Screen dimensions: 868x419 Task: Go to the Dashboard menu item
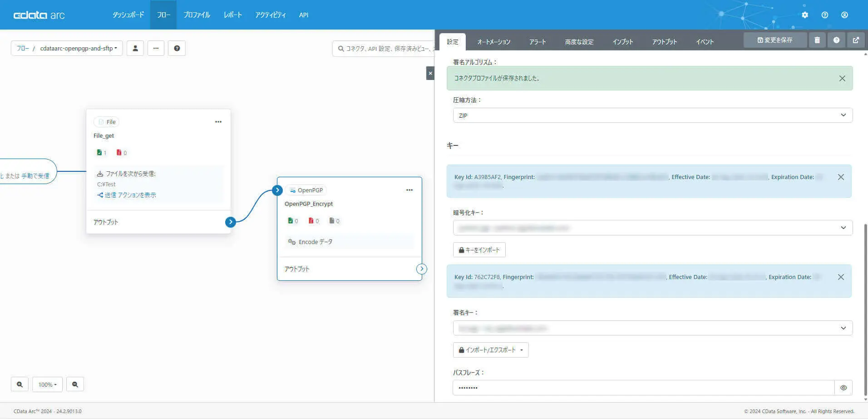tap(128, 15)
